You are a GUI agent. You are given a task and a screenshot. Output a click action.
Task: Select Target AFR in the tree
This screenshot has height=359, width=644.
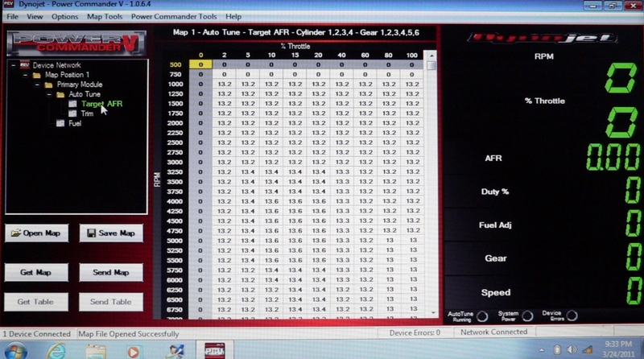[102, 104]
